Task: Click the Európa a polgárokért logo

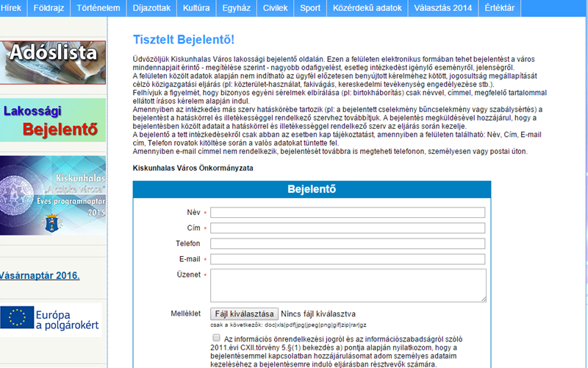Action: pyautogui.click(x=51, y=319)
